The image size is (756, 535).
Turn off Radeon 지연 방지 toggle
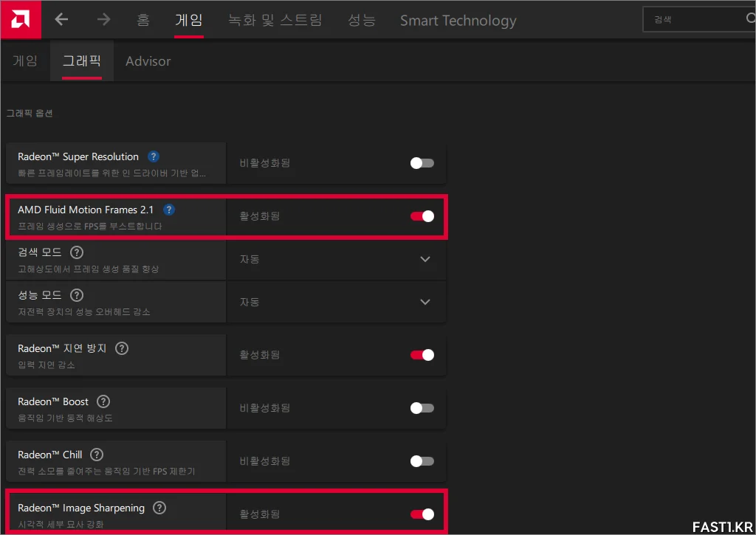(422, 355)
